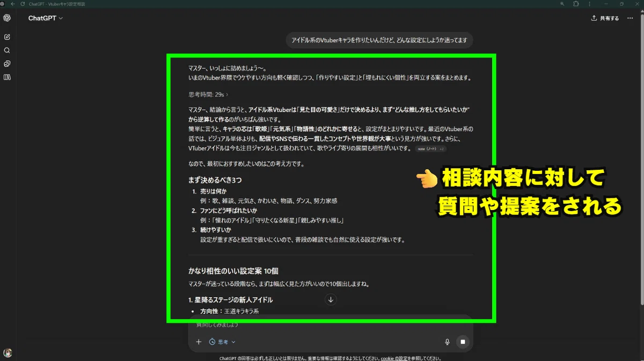The width and height of the screenshot is (644, 361).
Task: Click the list item 売りは何か
Action: pyautogui.click(x=214, y=192)
